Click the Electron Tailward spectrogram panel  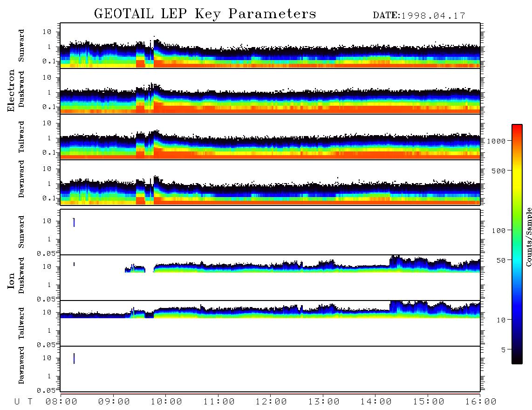(x=270, y=137)
